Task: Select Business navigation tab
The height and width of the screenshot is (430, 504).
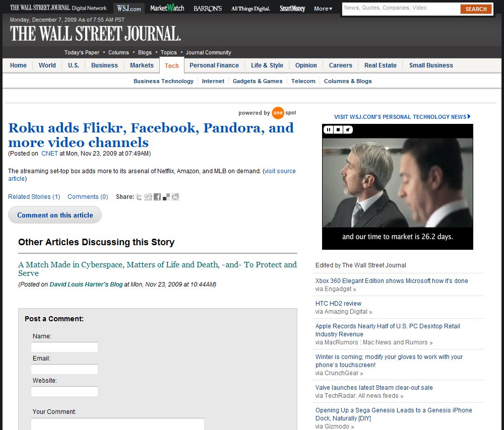Action: pos(104,65)
